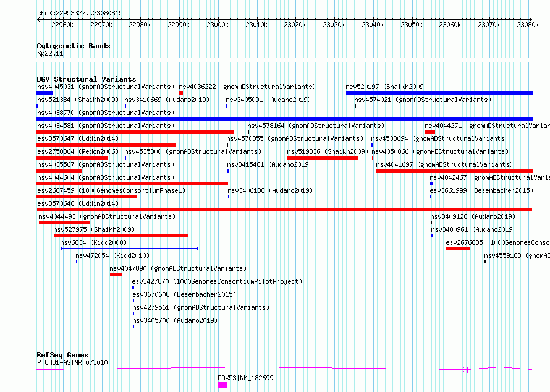Open nsv4570355 gnomAD variant label
550x392 pixels.
tap(295, 138)
